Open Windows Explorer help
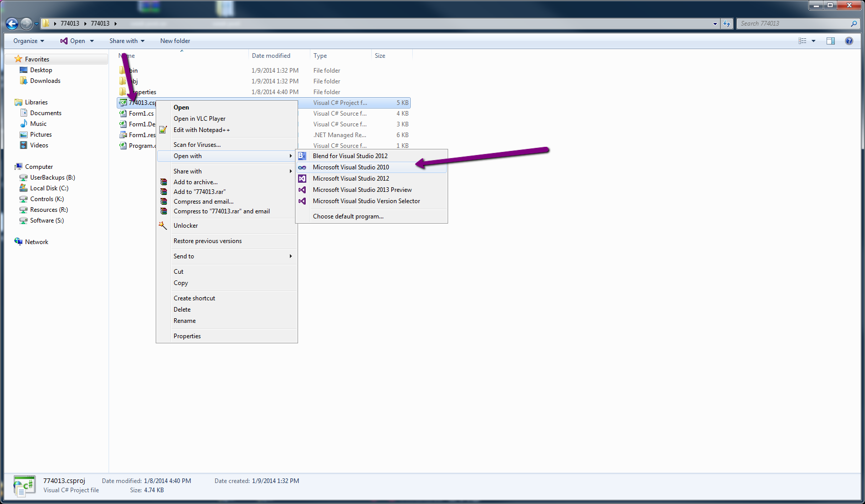This screenshot has width=865, height=504. click(x=849, y=41)
